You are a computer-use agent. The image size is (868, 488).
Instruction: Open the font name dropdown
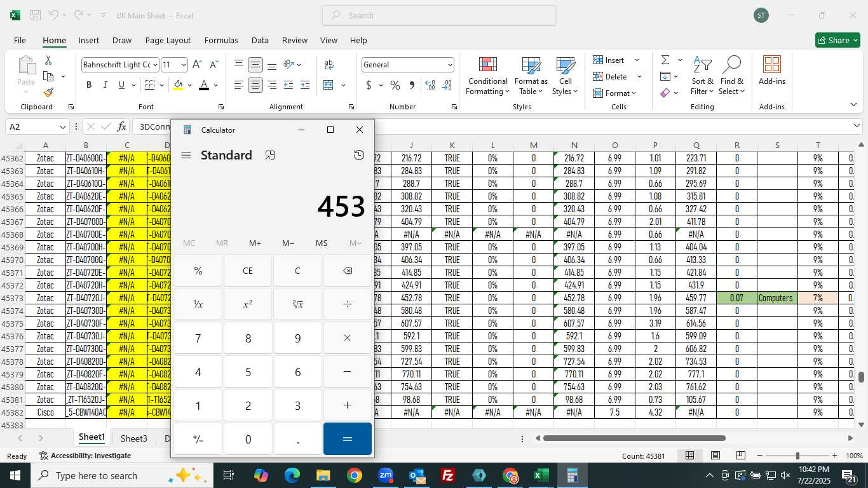154,65
